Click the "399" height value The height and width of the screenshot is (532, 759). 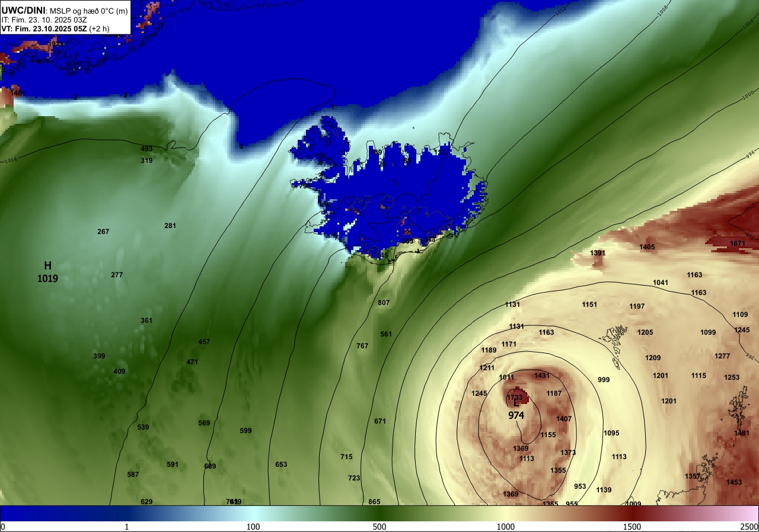point(99,356)
